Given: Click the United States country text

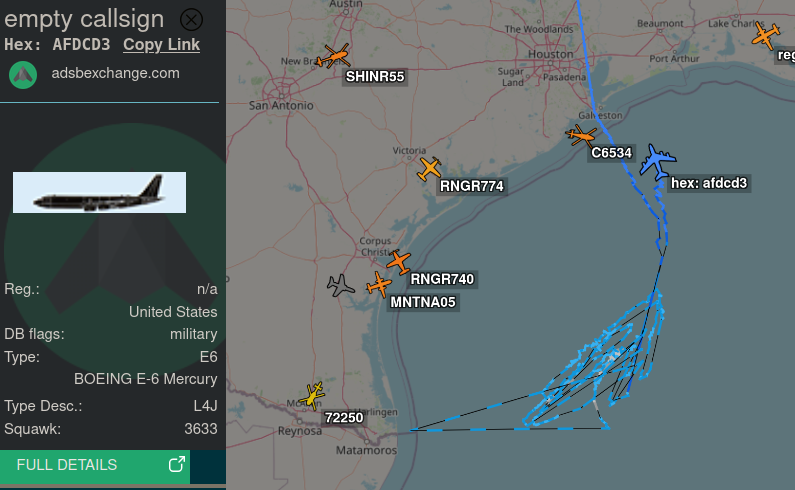Looking at the screenshot, I should 173,311.
